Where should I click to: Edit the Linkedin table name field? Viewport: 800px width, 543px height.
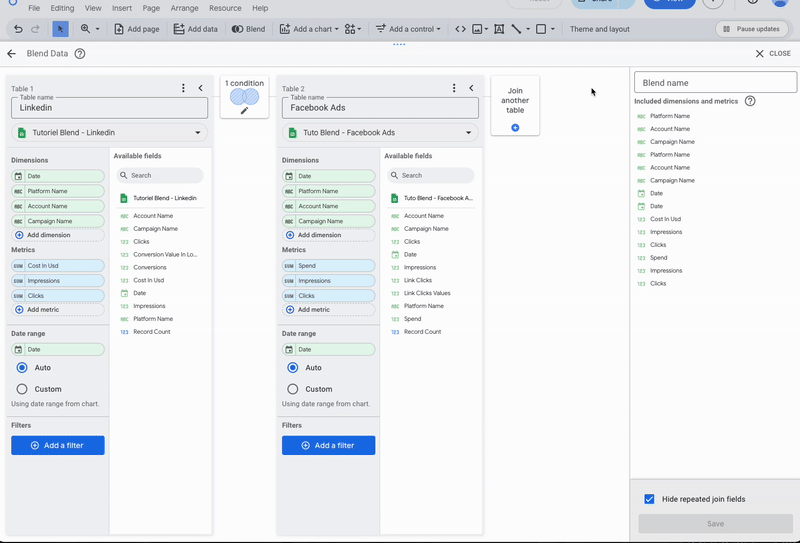tap(109, 108)
